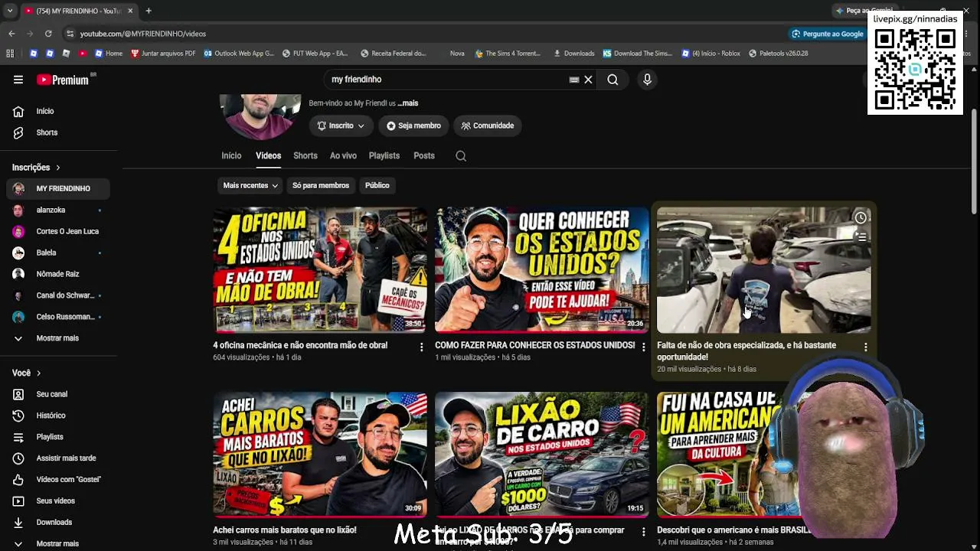Open the YouTube guide hamburger menu
The image size is (980, 551).
click(18, 80)
